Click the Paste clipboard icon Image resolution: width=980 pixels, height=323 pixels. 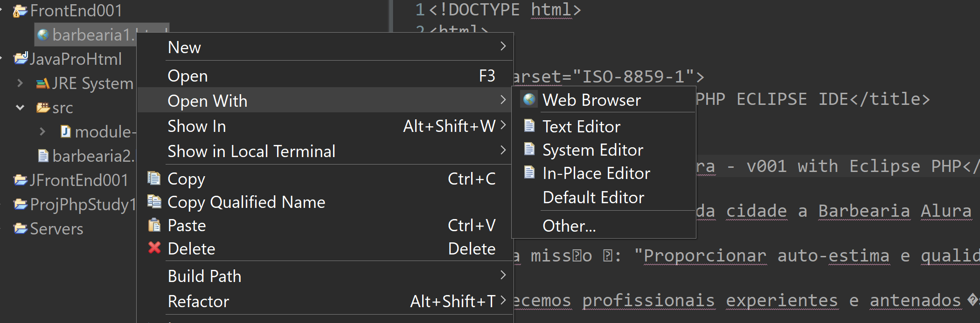pyautogui.click(x=154, y=225)
